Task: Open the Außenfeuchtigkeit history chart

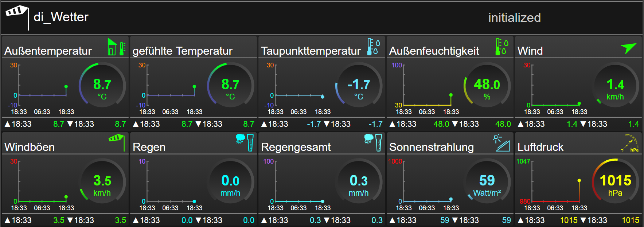Action: pyautogui.click(x=426, y=88)
